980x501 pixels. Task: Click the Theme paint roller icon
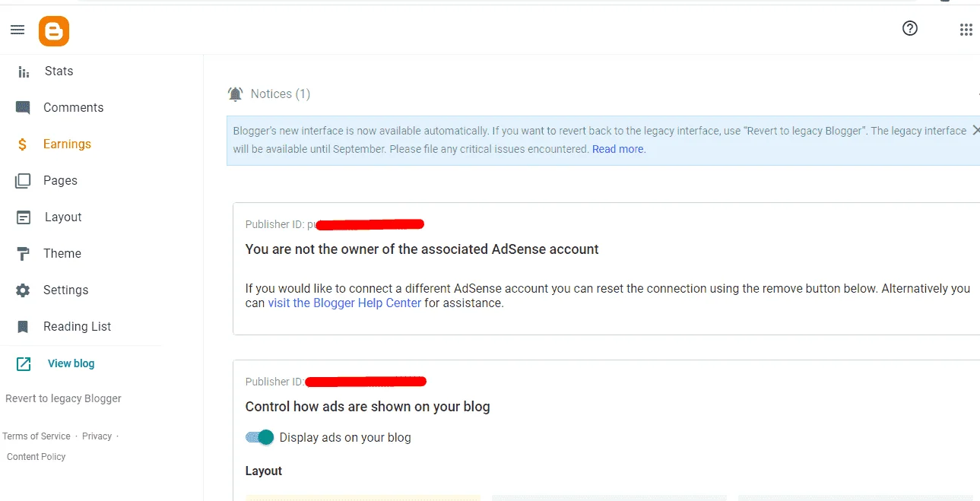point(24,254)
